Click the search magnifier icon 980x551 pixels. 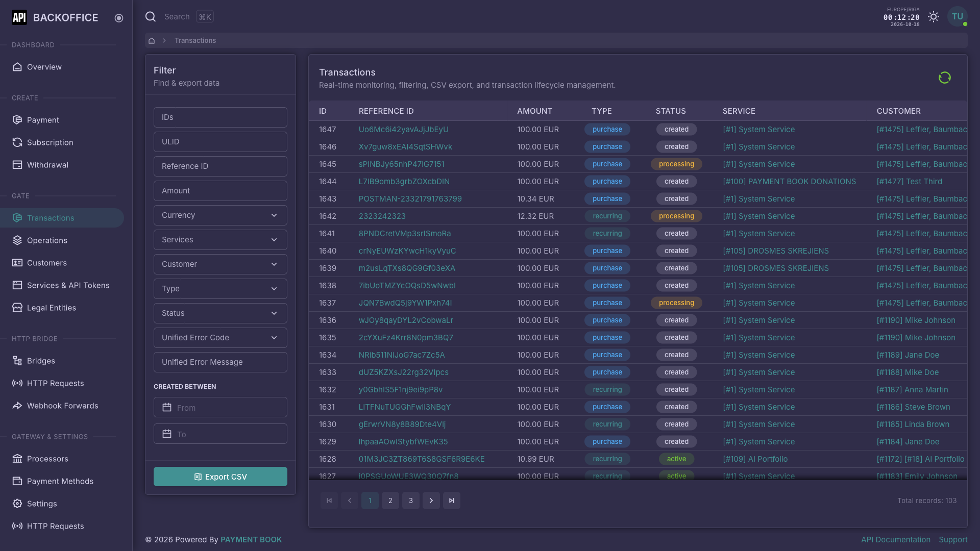coord(151,17)
